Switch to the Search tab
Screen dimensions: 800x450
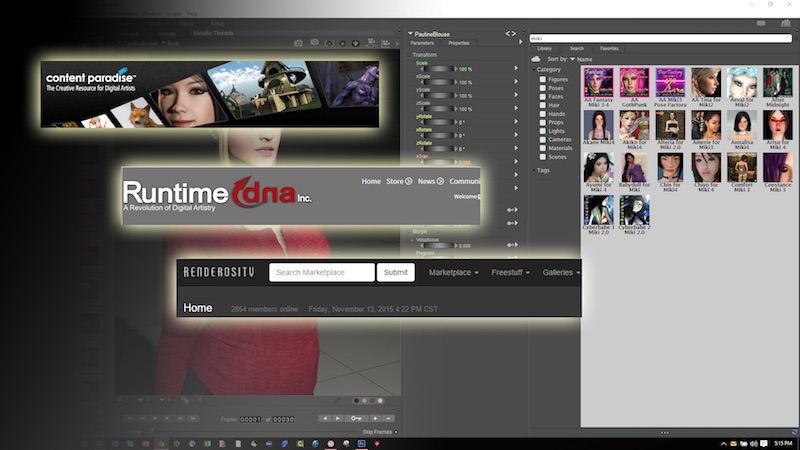pyautogui.click(x=577, y=48)
